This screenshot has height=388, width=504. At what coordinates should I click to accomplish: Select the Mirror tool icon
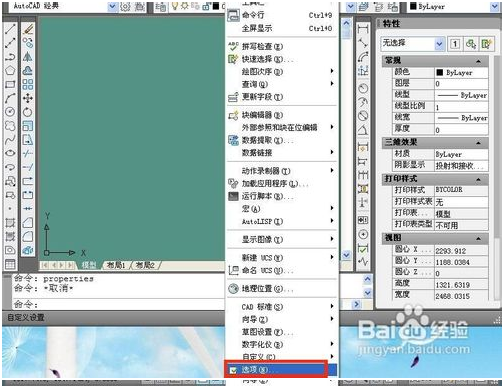(x=28, y=57)
